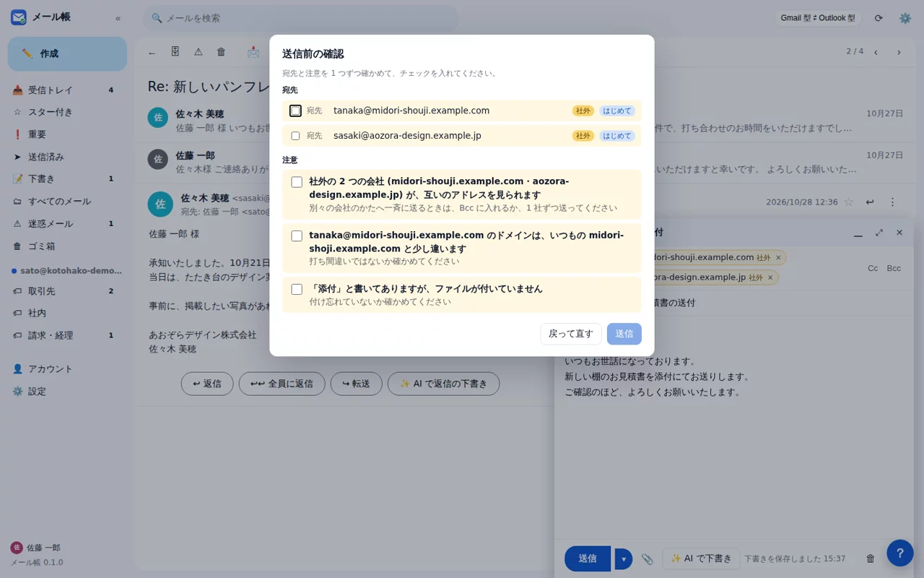The width and height of the screenshot is (924, 578).
Task: Click the back arrow in mail toolbar
Action: point(152,52)
